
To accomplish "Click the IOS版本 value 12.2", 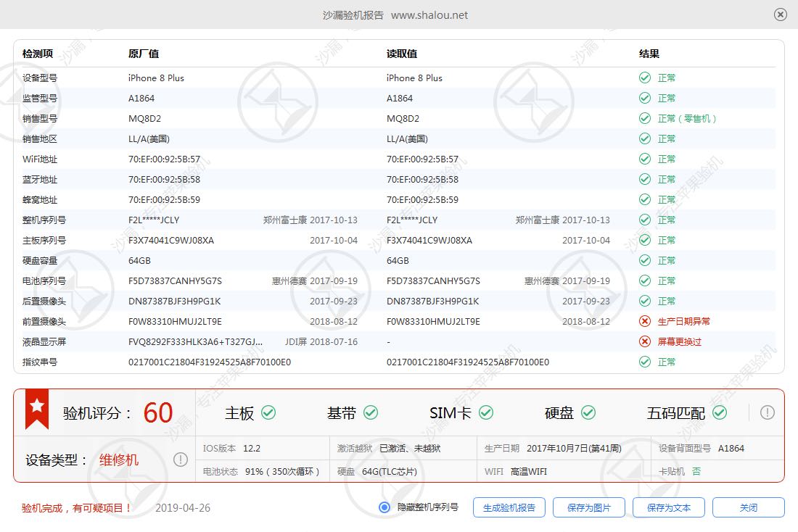I will point(252,448).
